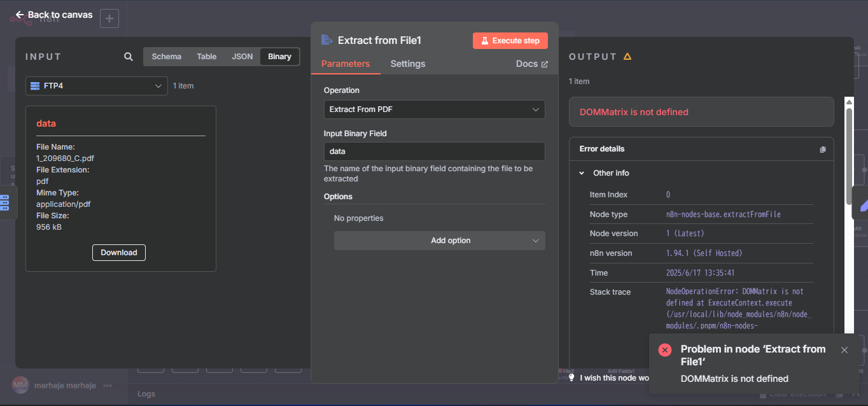Click the merheje merheje username
868x406 pixels.
[x=65, y=386]
